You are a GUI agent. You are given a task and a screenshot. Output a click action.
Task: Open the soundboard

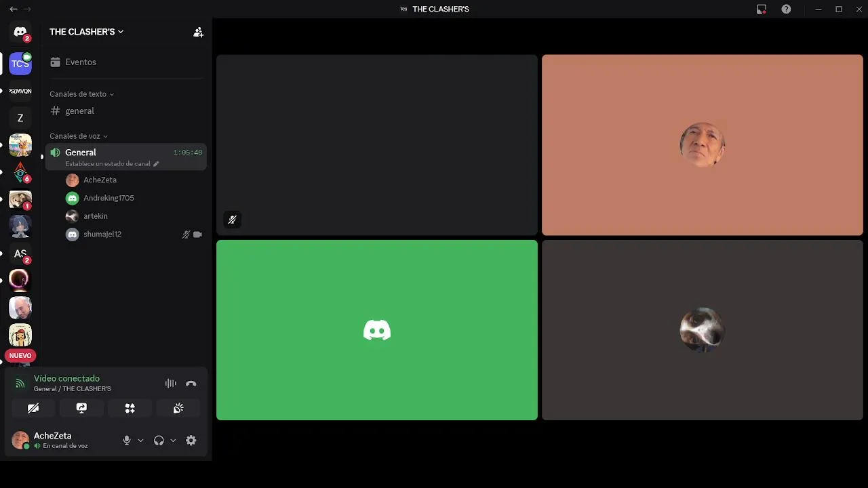point(178,408)
